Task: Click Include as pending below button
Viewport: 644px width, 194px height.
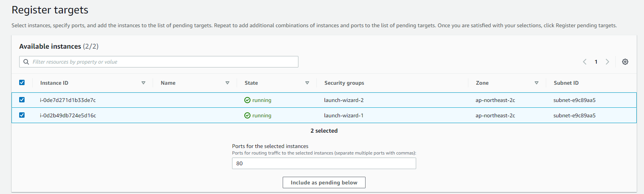Action: coord(324,182)
